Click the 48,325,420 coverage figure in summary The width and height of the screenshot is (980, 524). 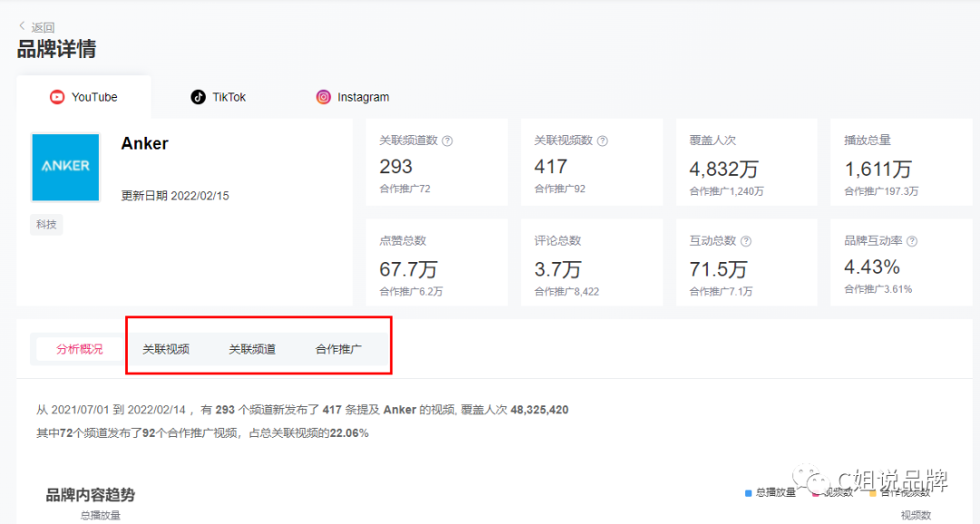(539, 410)
